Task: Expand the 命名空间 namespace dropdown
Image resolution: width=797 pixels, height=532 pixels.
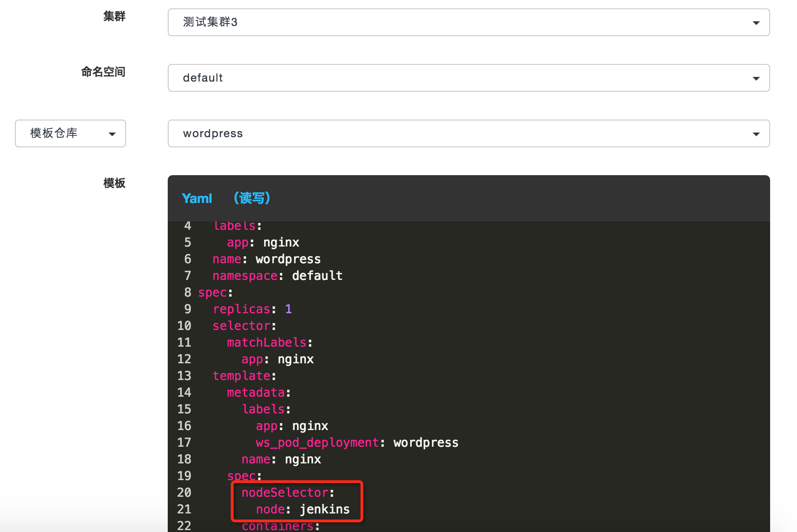Action: tap(468, 78)
